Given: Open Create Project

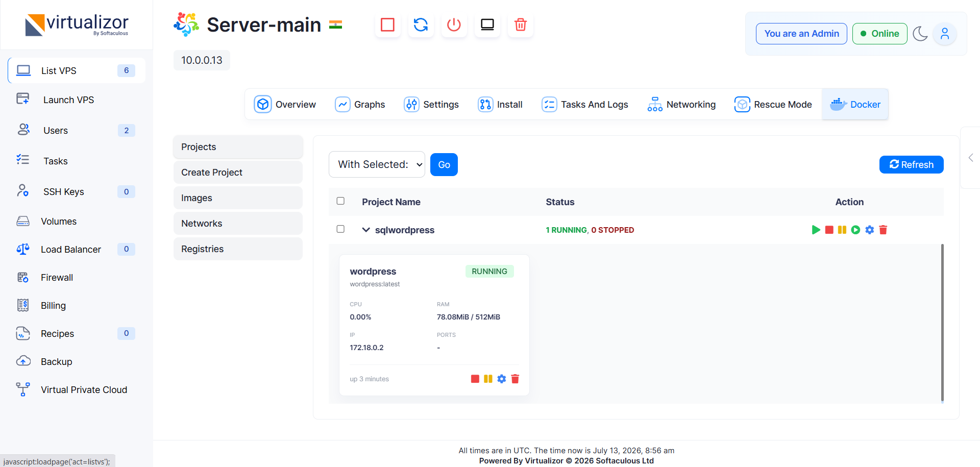Looking at the screenshot, I should pyautogui.click(x=238, y=173).
